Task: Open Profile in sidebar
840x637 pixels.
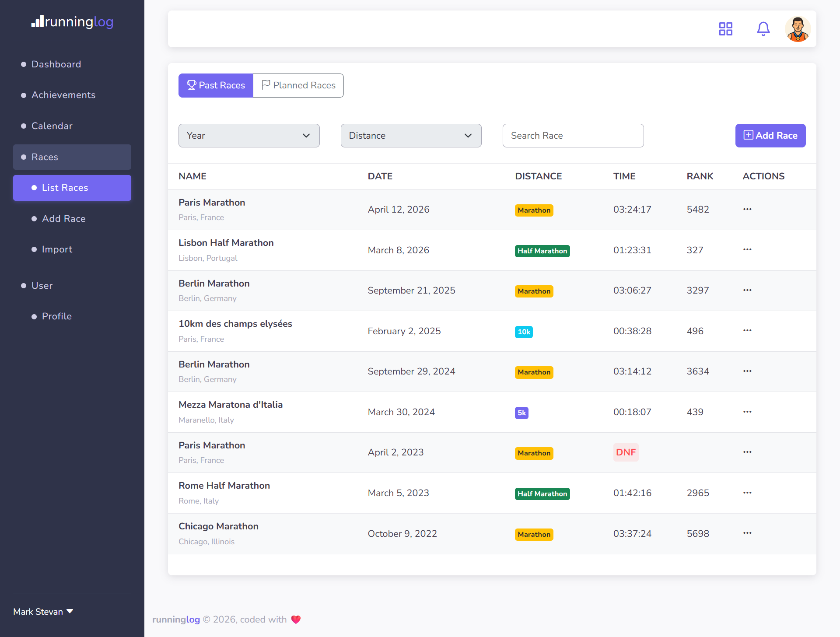Action: pyautogui.click(x=72, y=316)
